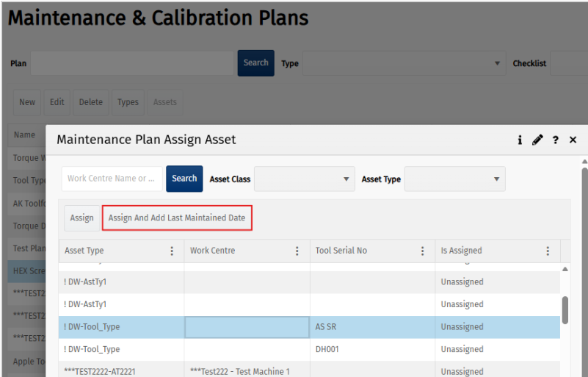Open Is Assigned column options menu
Viewport: 588px width, 377px height.
tap(548, 251)
